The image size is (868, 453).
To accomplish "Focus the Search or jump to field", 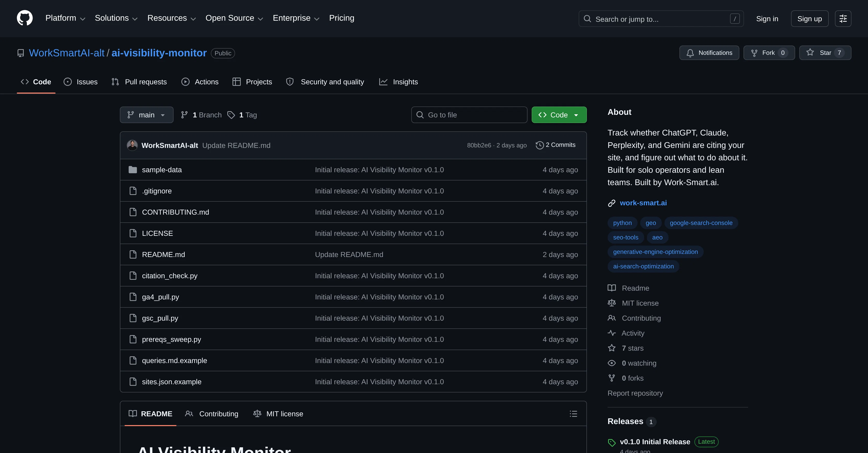I will [661, 19].
